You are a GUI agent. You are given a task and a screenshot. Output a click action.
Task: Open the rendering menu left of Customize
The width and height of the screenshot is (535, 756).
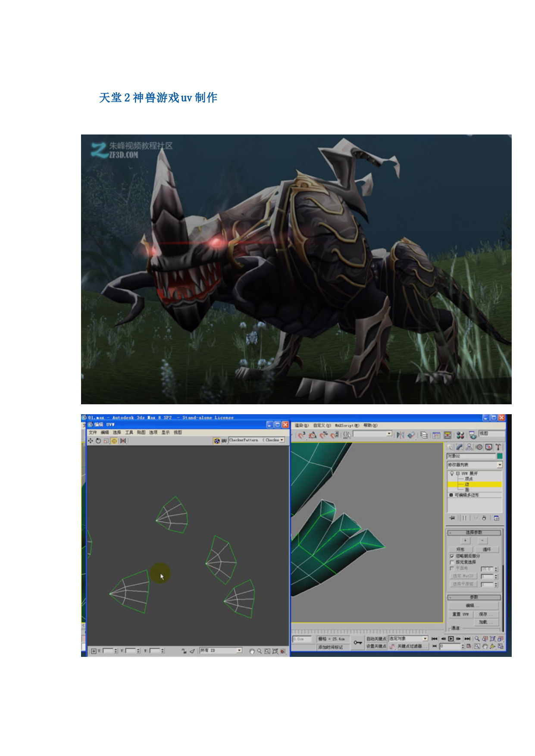pyautogui.click(x=302, y=425)
